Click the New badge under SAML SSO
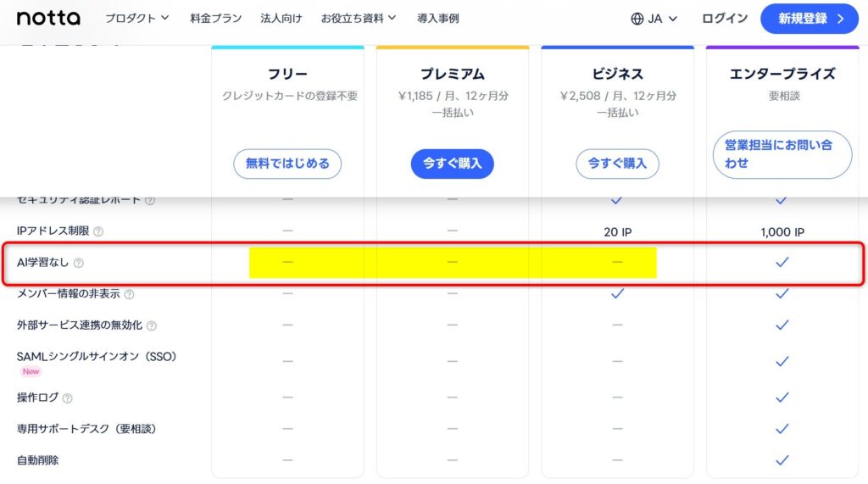Image resolution: width=868 pixels, height=484 pixels. coord(31,371)
